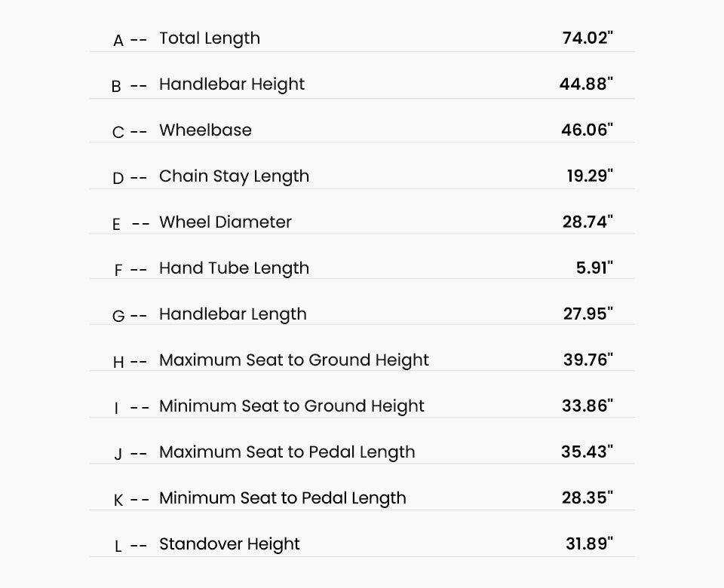This screenshot has height=588, width=724.
Task: Click the letter L row marker
Action: click(118, 547)
